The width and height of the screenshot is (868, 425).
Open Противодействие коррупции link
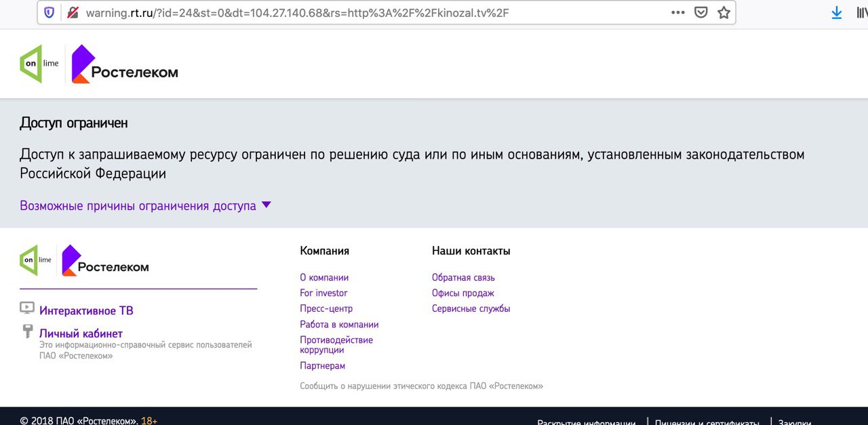(336, 345)
